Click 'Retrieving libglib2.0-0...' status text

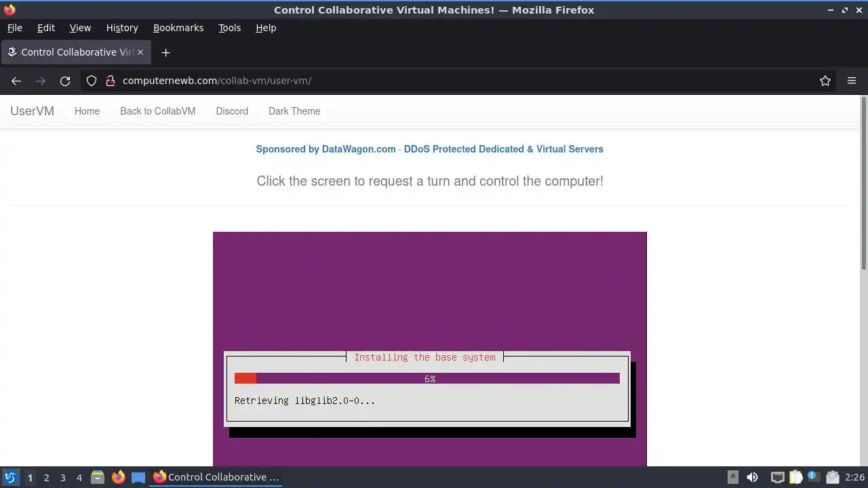304,401
